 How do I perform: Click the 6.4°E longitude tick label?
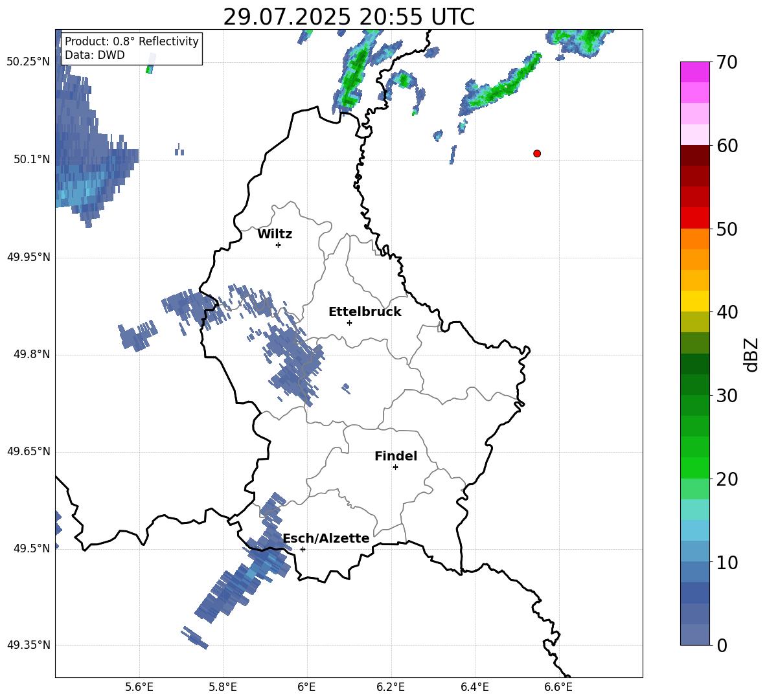click(x=474, y=687)
